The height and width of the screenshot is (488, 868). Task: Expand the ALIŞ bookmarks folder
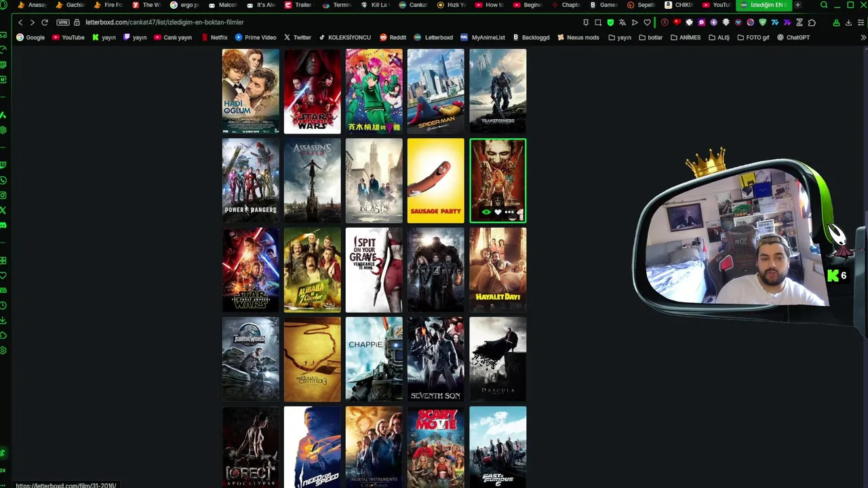tap(719, 37)
